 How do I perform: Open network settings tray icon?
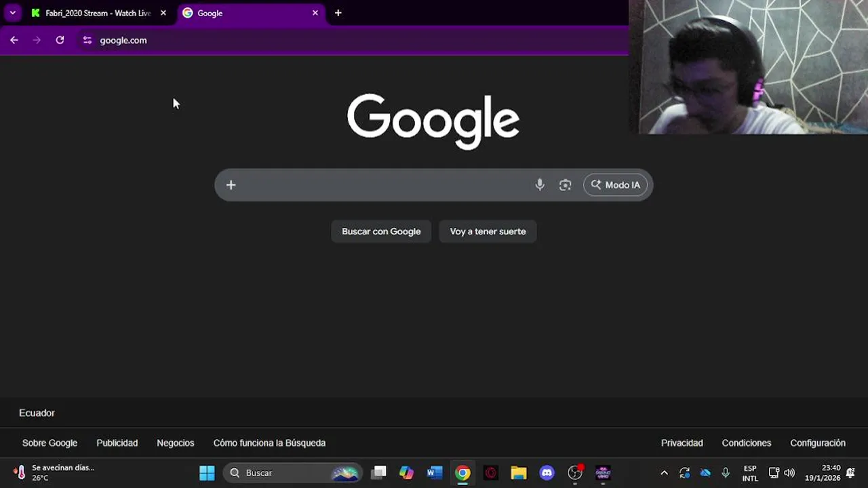[x=774, y=473]
